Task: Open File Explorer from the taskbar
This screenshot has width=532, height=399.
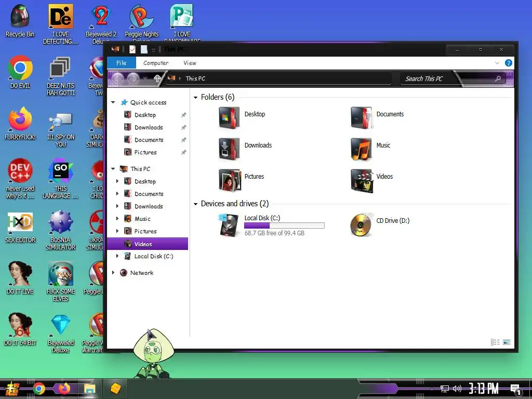Action: tap(90, 389)
